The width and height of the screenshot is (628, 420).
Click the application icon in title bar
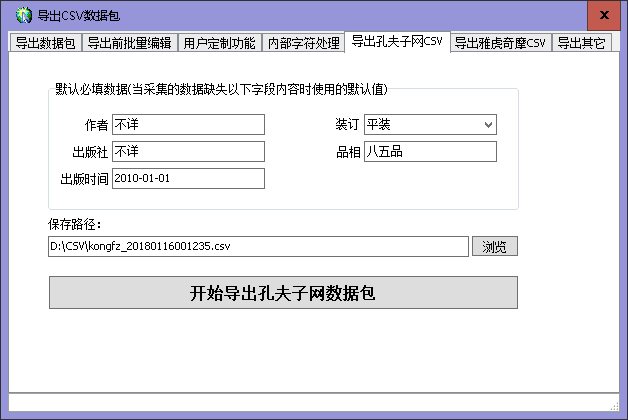[24, 15]
